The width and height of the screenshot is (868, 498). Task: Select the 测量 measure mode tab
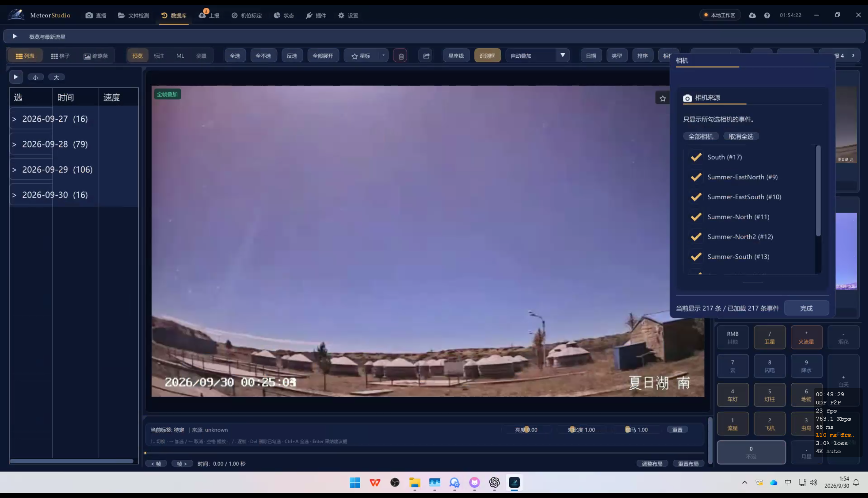pos(201,56)
